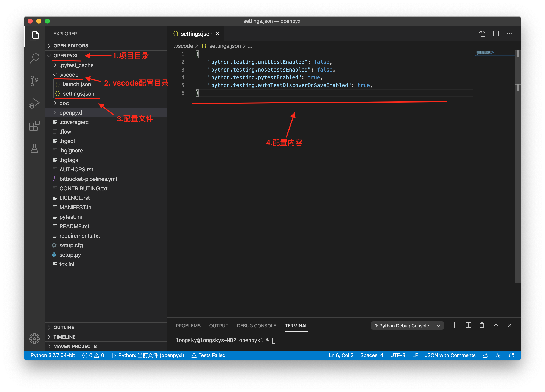Open the Explorer view in activity bar

[34, 36]
